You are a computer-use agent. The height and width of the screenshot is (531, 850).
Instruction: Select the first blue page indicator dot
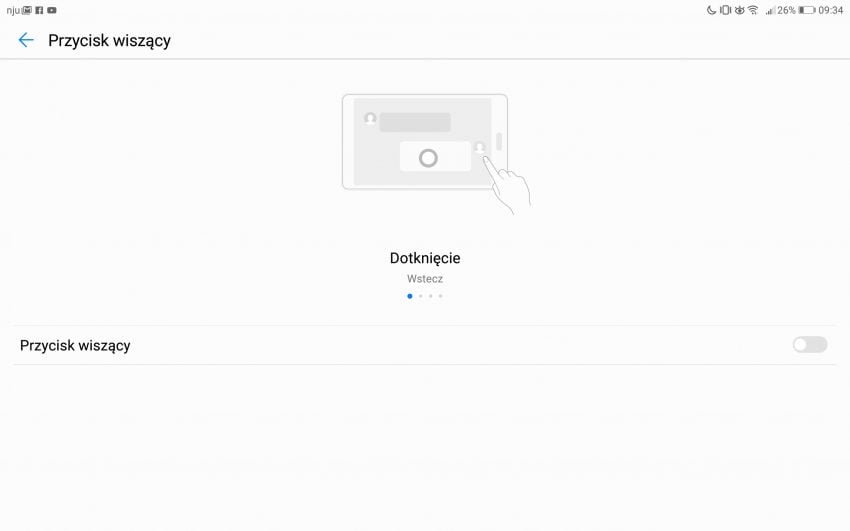tap(410, 296)
